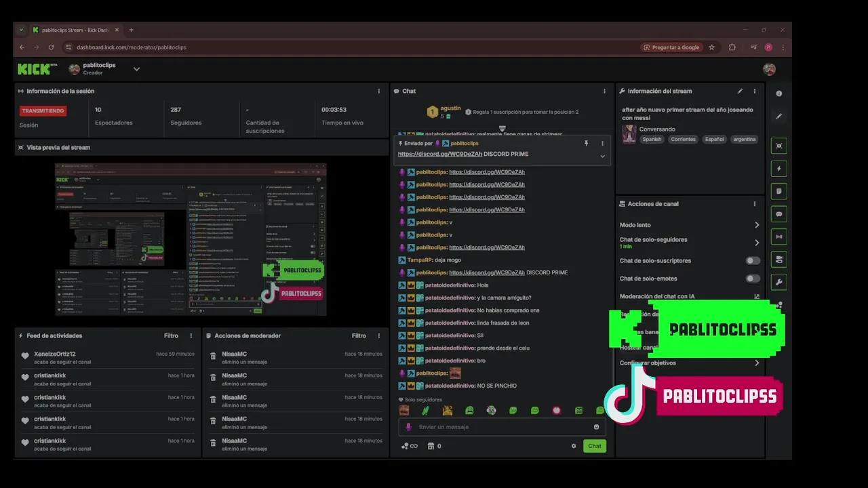Select the Corrientes tag
The image size is (868, 488).
683,139
